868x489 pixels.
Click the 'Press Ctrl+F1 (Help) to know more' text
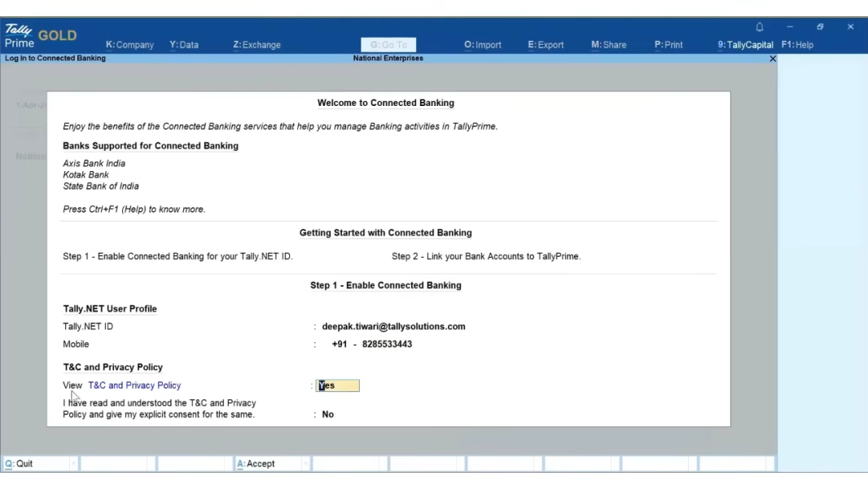[134, 209]
